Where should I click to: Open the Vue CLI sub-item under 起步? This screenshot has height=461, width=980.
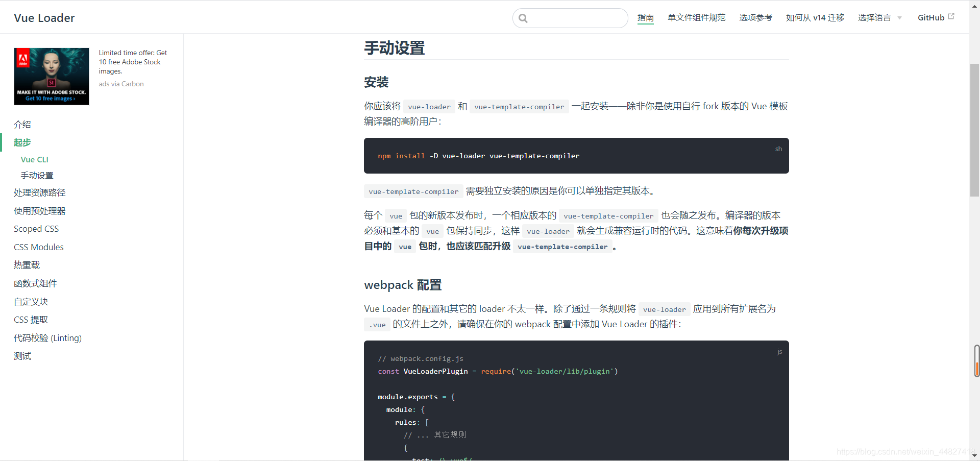34,159
